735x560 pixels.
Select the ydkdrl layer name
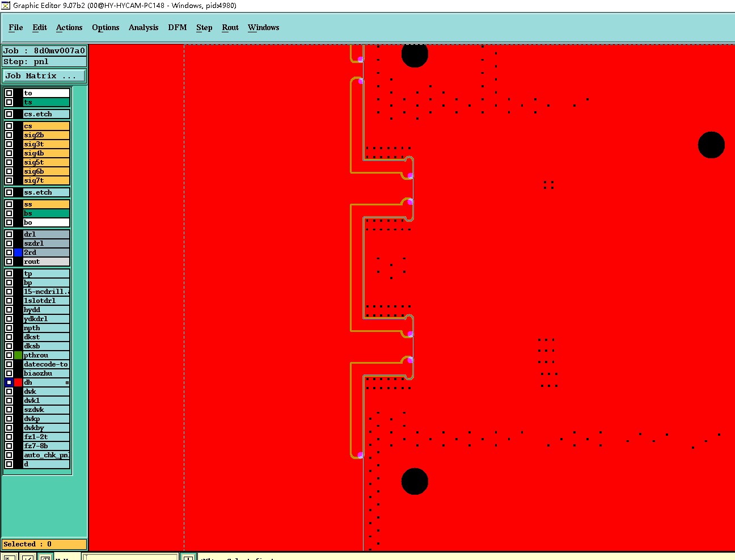[x=47, y=319]
